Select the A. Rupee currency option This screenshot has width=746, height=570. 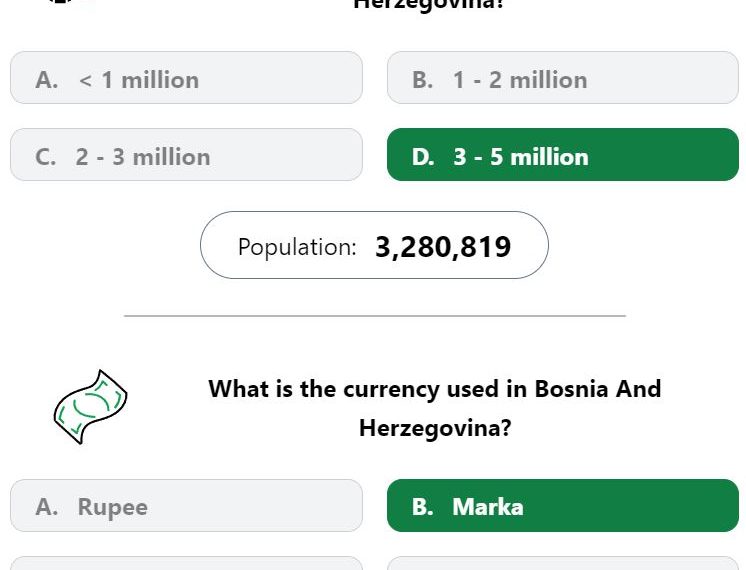click(x=186, y=506)
